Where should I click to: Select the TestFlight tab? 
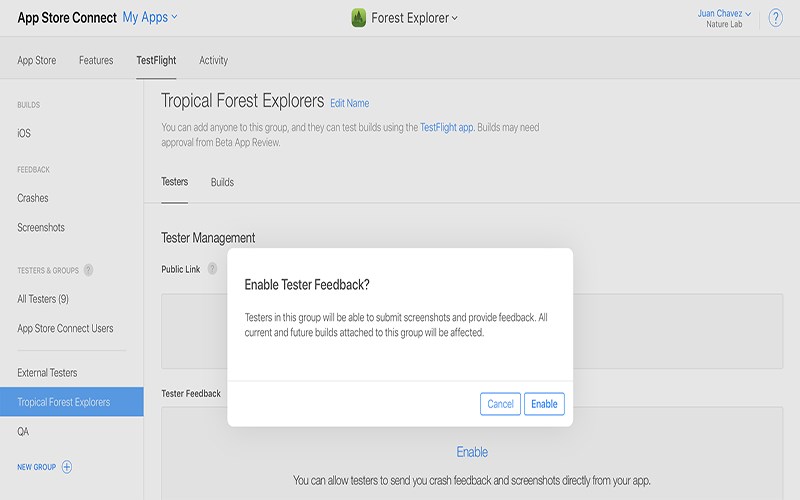point(156,60)
